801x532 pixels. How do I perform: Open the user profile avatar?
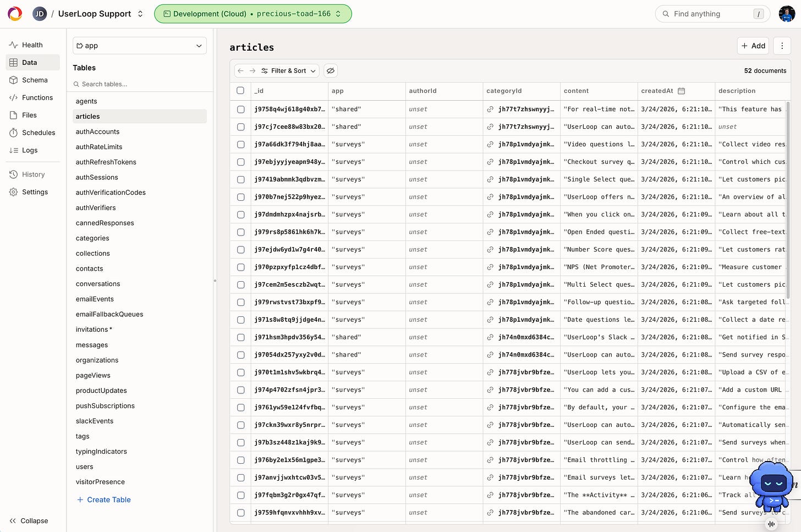(x=787, y=14)
